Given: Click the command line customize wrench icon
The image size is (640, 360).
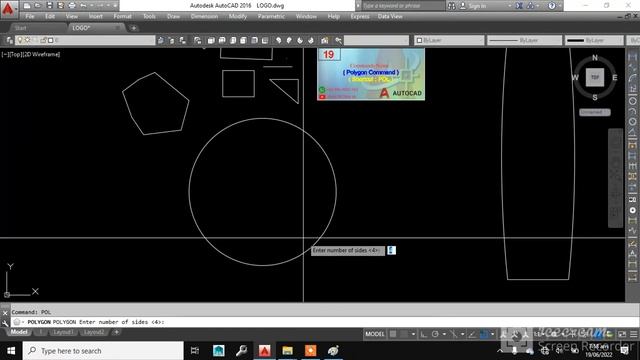Looking at the screenshot, I should click(x=5, y=323).
